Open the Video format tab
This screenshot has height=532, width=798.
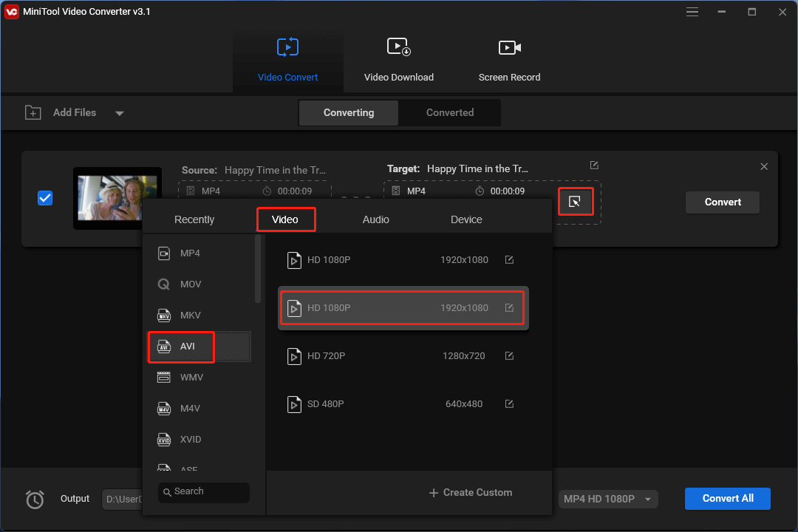pyautogui.click(x=285, y=219)
